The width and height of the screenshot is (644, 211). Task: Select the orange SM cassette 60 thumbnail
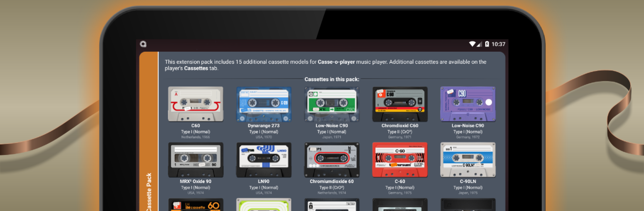(196, 205)
